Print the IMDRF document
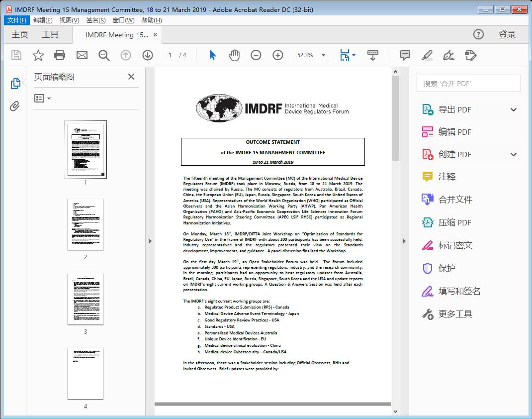Image resolution: width=532 pixels, height=419 pixels. 60,55
